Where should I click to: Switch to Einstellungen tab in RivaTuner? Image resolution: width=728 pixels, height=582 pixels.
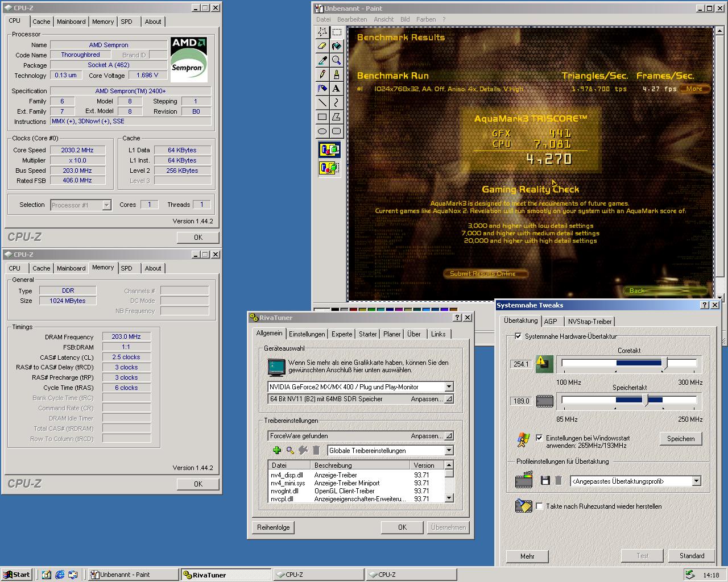[x=307, y=334]
